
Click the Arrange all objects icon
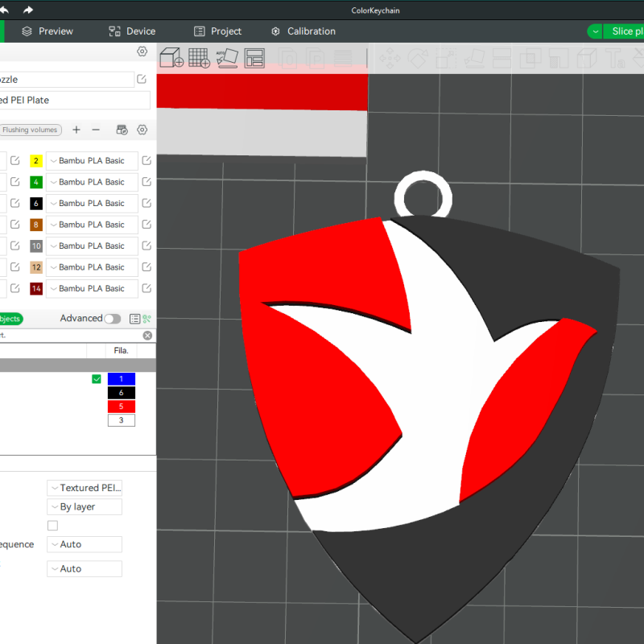pos(254,58)
